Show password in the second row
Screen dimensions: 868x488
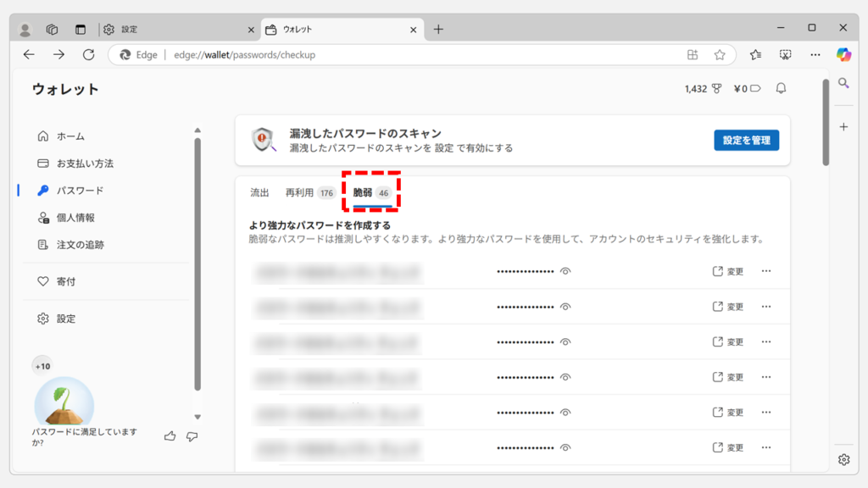[x=565, y=307]
